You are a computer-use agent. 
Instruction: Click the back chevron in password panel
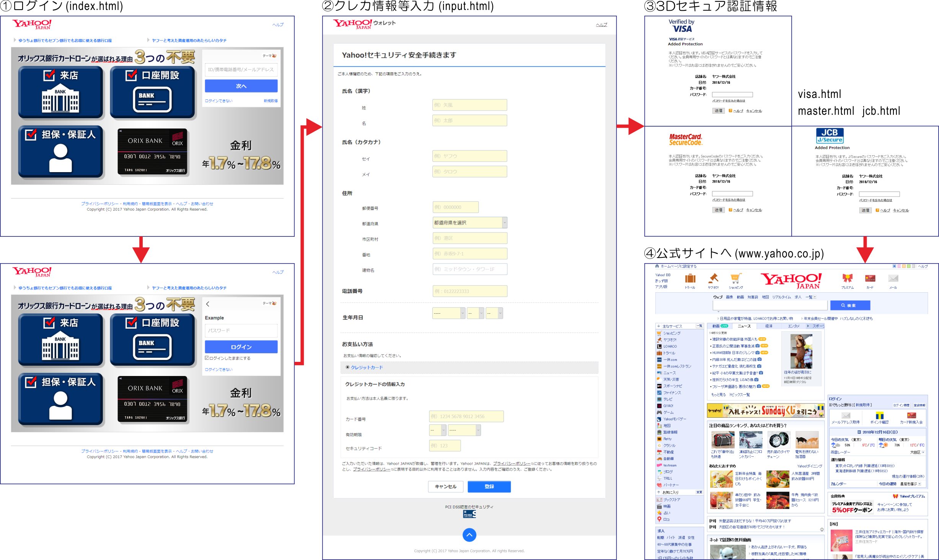tap(208, 304)
